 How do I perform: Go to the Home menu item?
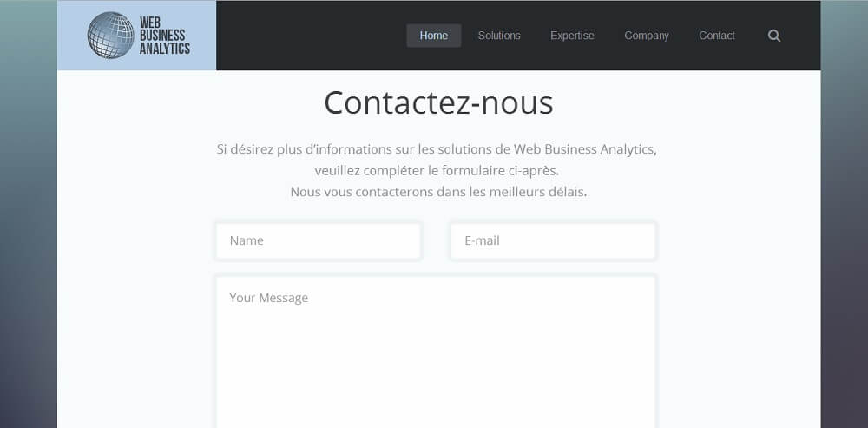pyautogui.click(x=433, y=36)
